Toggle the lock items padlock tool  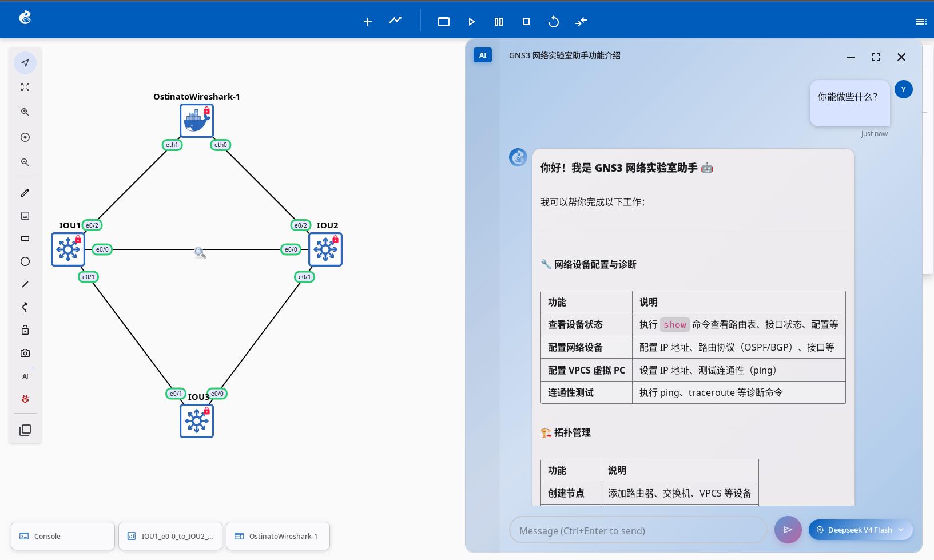pyautogui.click(x=25, y=330)
